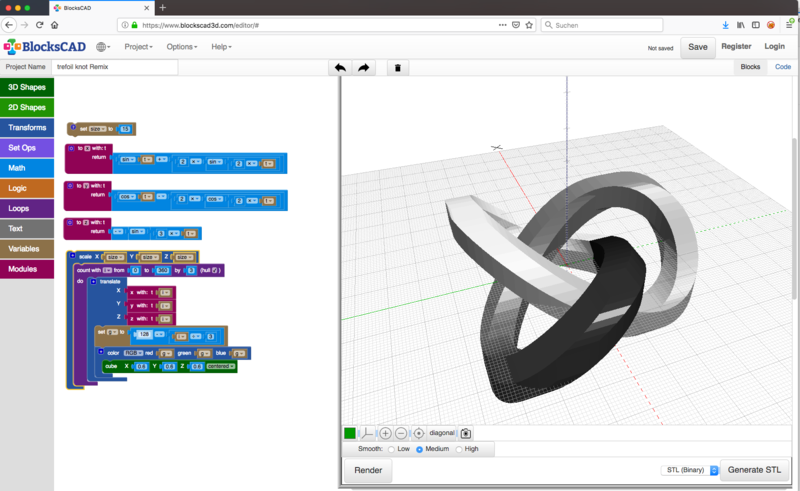Open browser downloads arrow icon
800x491 pixels.
coord(726,24)
